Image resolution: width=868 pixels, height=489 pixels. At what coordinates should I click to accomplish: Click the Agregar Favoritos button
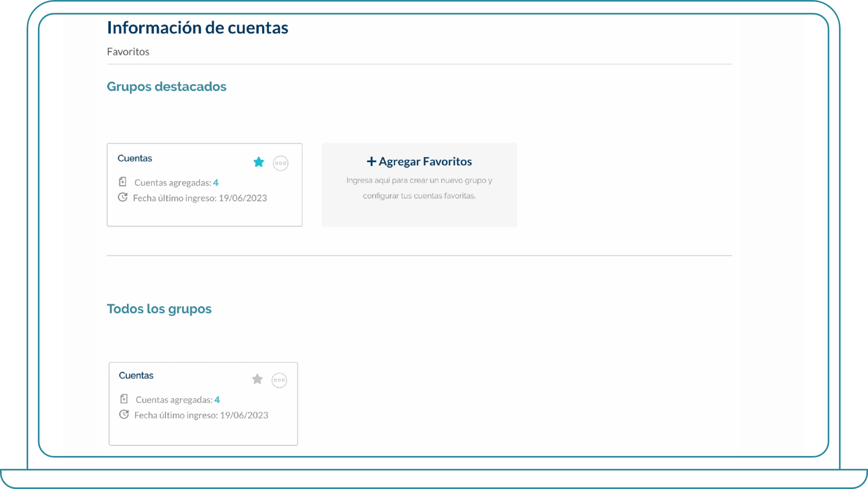tap(419, 161)
